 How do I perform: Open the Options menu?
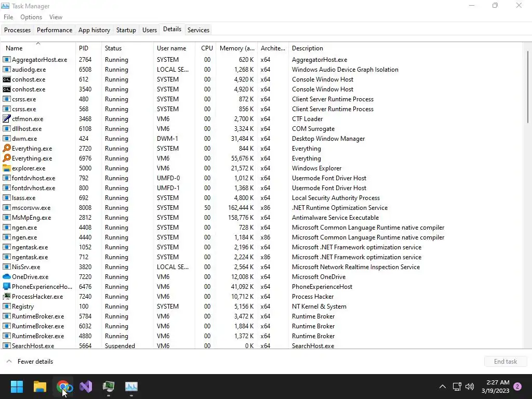tap(31, 17)
